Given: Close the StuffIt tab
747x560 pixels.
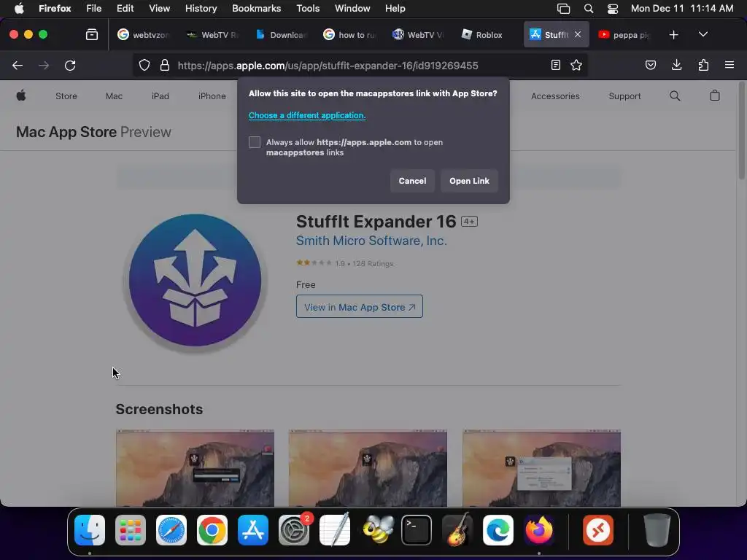Looking at the screenshot, I should point(578,35).
